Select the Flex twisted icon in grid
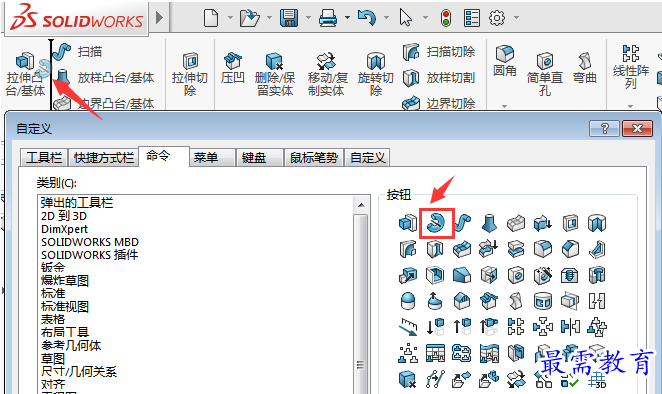Image resolution: width=662 pixels, height=394 pixels. tap(516, 301)
